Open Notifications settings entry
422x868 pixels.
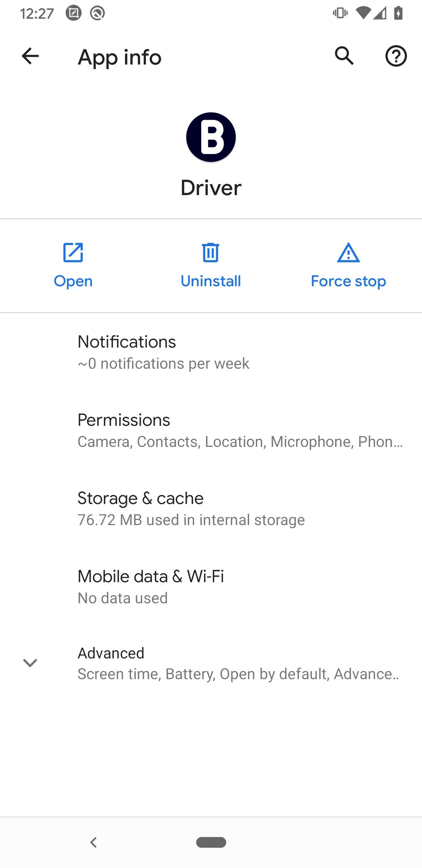tap(211, 352)
